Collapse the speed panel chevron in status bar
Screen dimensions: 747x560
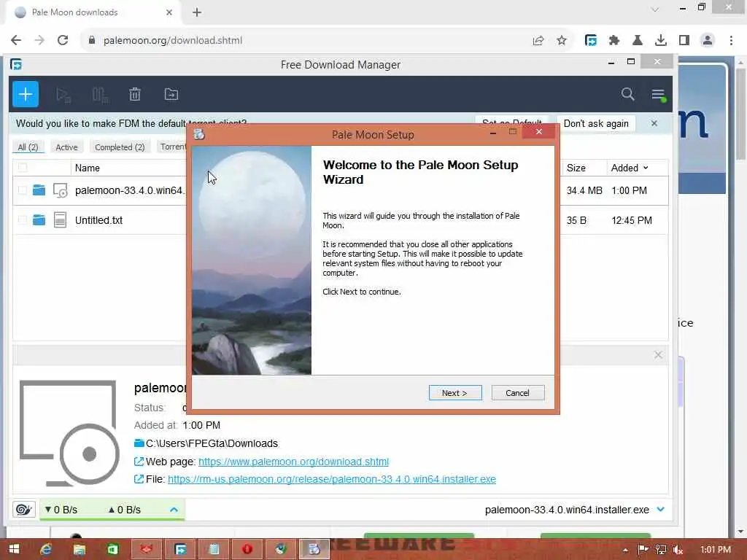coord(174,510)
